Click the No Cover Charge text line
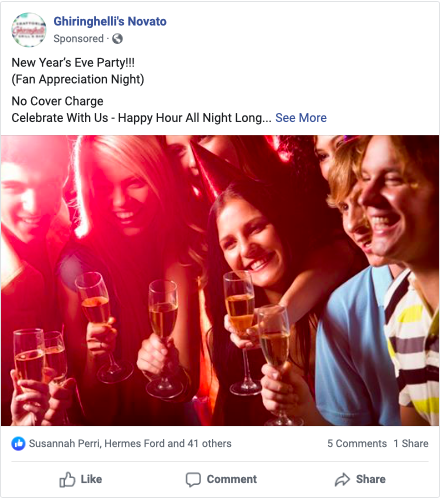The height and width of the screenshot is (501, 440). pos(57,101)
